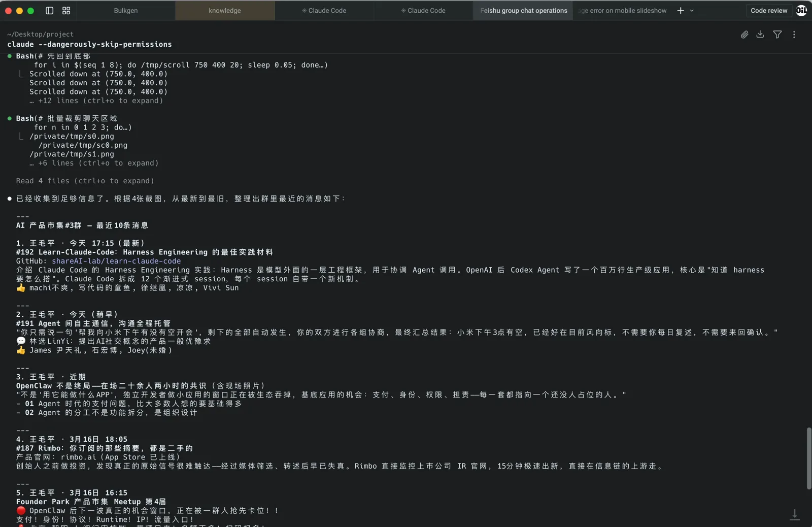The height and width of the screenshot is (527, 812).
Task: Click the /private/tmp/sc0.png output line
Action: tap(83, 146)
